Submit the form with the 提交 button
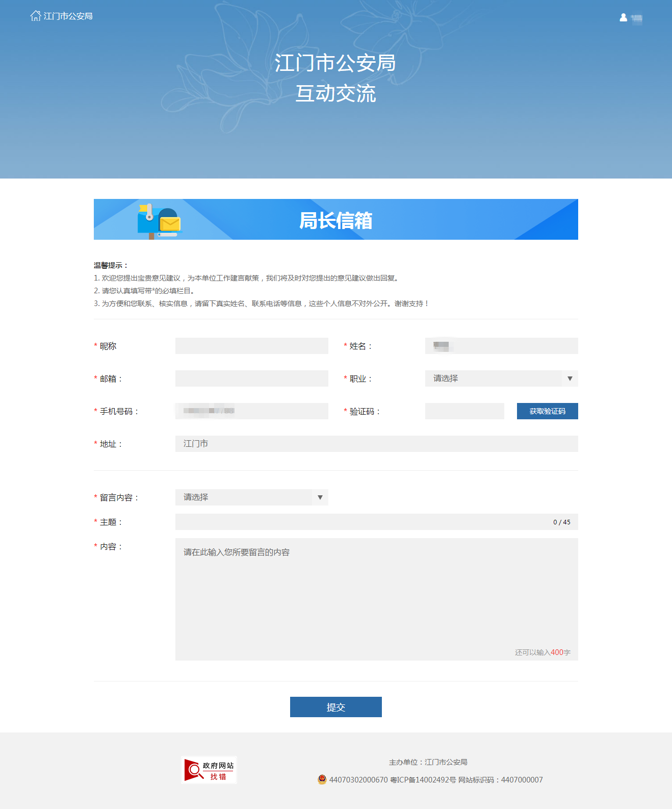672x809 pixels. 335,707
